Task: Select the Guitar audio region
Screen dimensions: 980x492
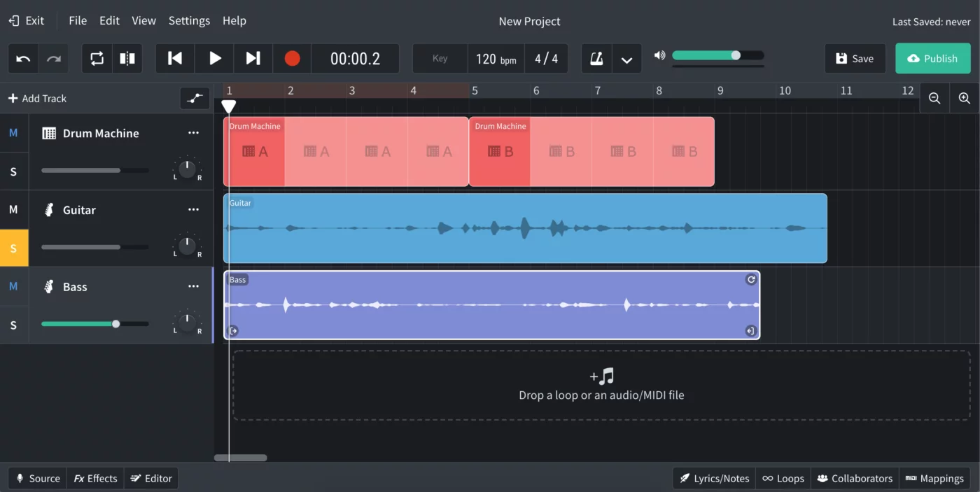Action: click(x=525, y=228)
